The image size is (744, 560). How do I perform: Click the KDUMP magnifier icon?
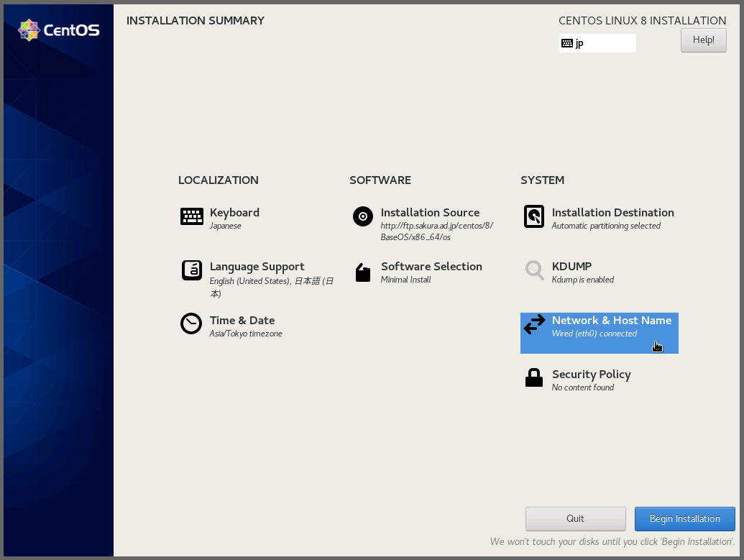[x=534, y=270]
